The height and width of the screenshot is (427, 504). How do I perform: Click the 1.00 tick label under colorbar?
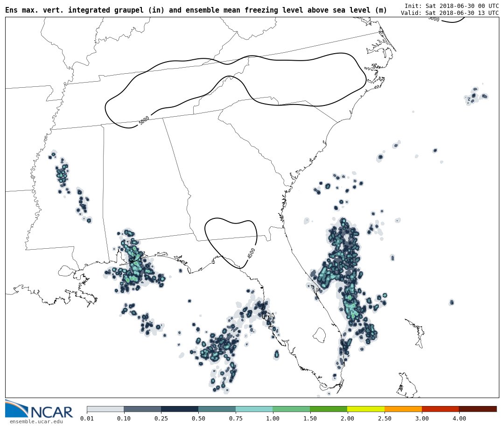tap(273, 419)
